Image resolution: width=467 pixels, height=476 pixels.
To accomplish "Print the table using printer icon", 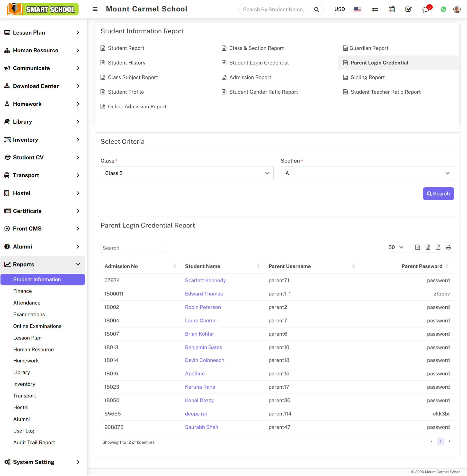I will (448, 247).
